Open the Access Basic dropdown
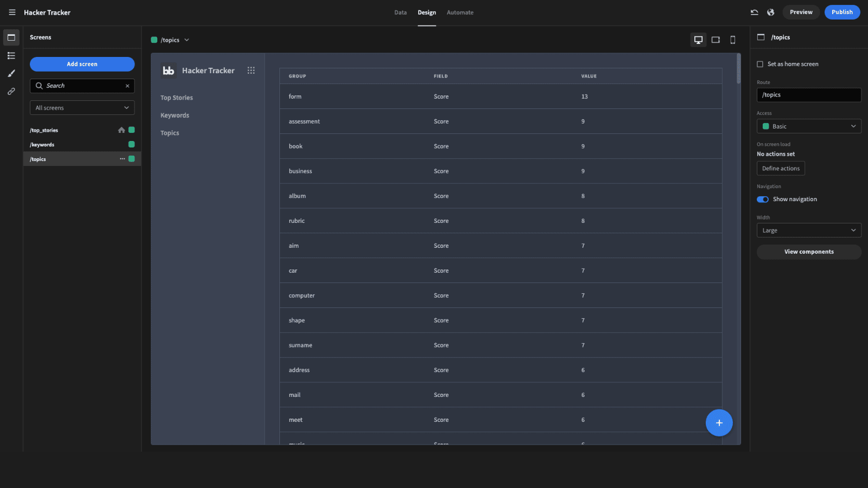Viewport: 868px width, 488px height. point(809,126)
